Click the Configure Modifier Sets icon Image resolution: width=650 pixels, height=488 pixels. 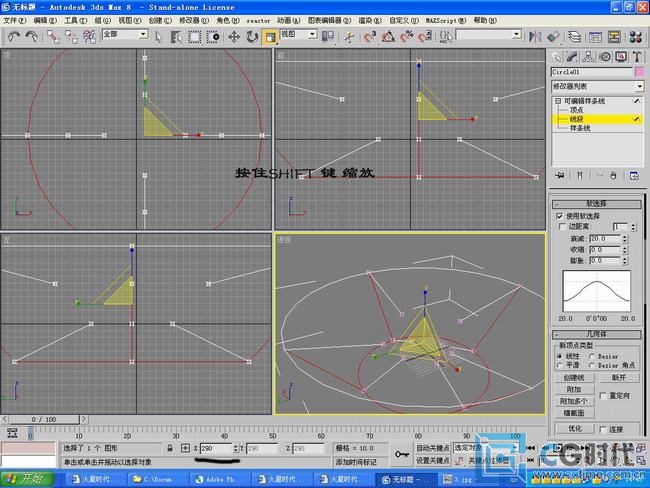634,175
